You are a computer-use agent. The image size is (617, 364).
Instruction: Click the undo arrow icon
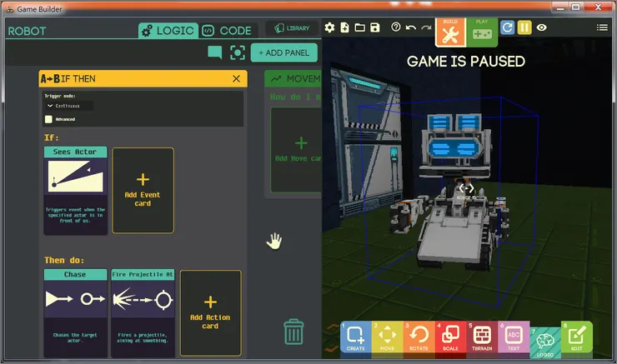tap(411, 27)
